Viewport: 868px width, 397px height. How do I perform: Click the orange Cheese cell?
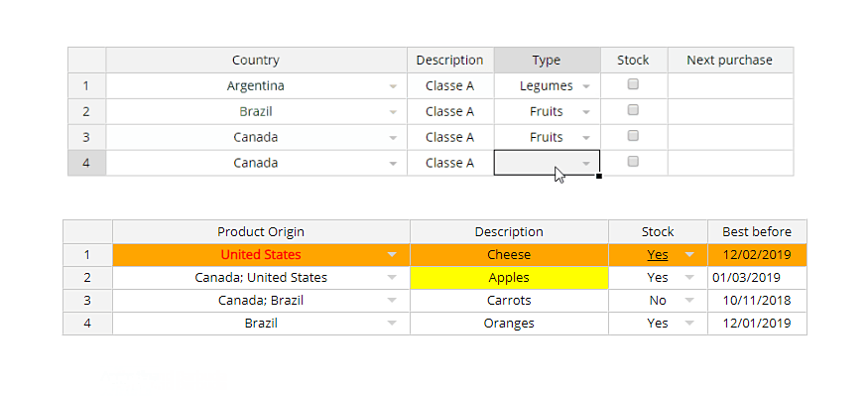[x=509, y=255]
